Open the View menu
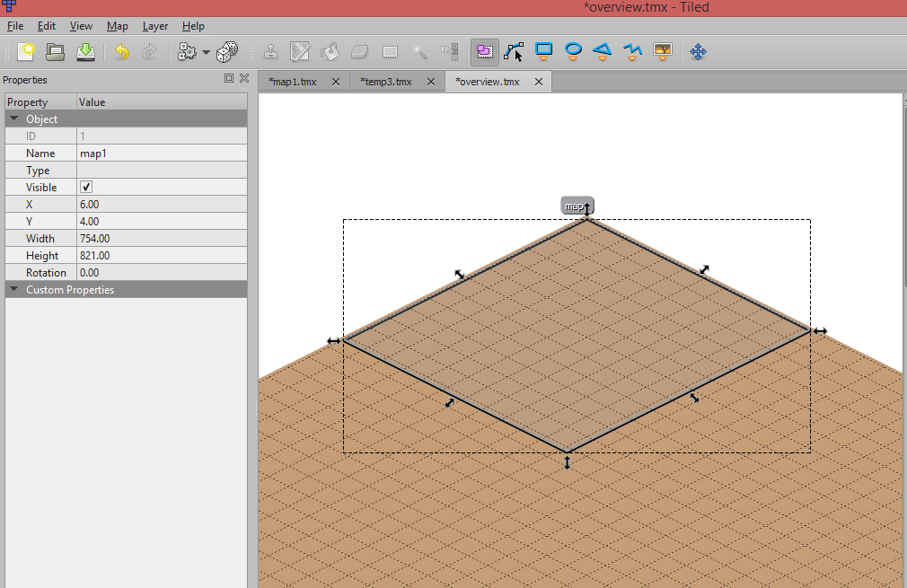 [81, 26]
